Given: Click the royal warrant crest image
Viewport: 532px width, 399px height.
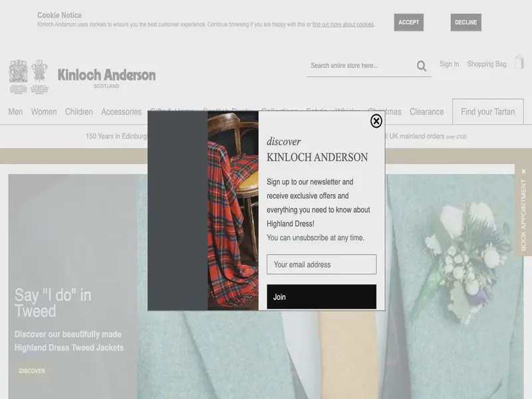Looking at the screenshot, I should (19, 76).
